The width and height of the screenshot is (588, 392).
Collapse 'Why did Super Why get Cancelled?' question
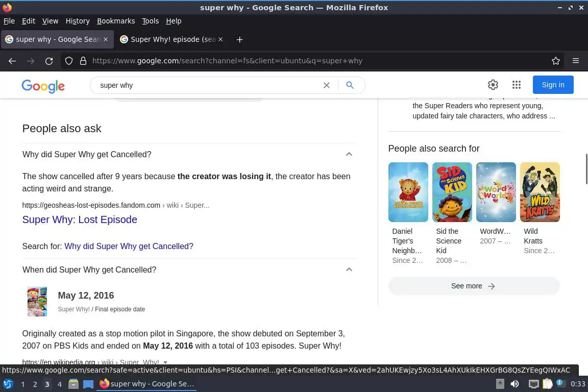[349, 154]
